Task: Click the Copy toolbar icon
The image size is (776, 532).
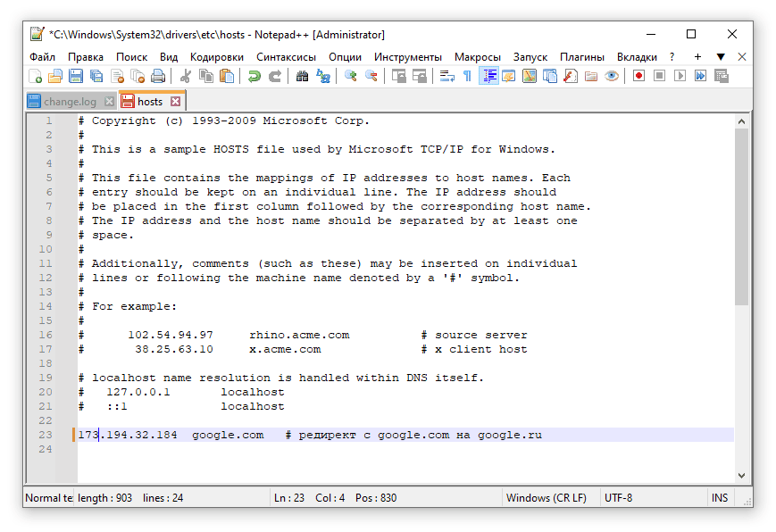Action: click(x=206, y=76)
